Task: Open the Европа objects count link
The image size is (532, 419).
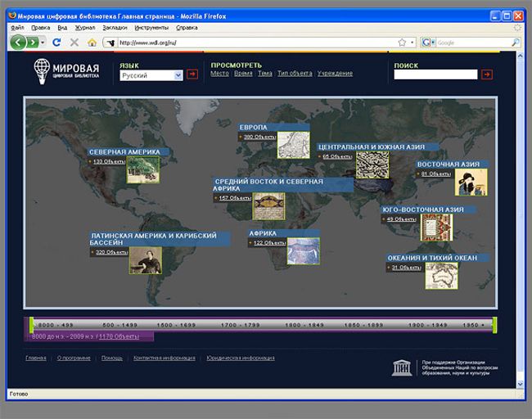Action: [x=259, y=137]
